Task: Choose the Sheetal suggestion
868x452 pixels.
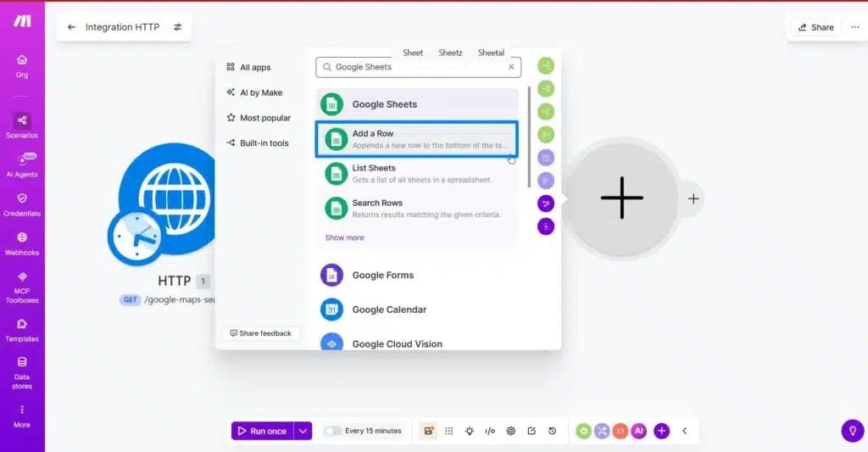Action: click(491, 53)
